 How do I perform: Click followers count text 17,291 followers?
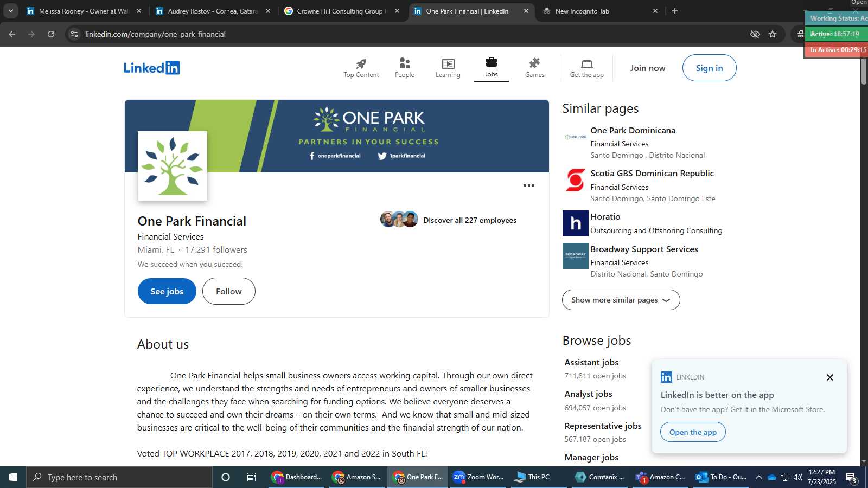[216, 250]
